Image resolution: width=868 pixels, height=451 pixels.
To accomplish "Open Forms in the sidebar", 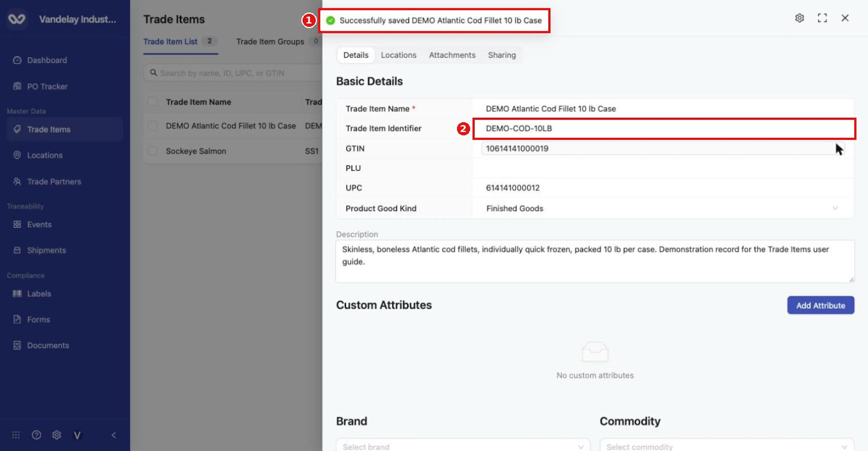I will (38, 319).
